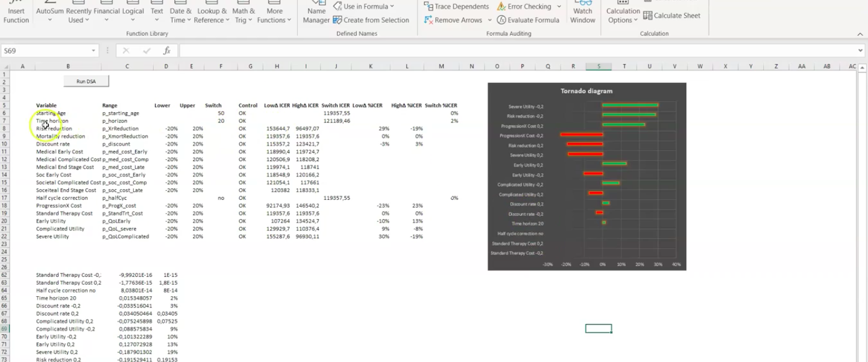Select the 'ProgressionX Cost' variable cell
This screenshot has height=362, width=868.
pyautogui.click(x=68, y=206)
